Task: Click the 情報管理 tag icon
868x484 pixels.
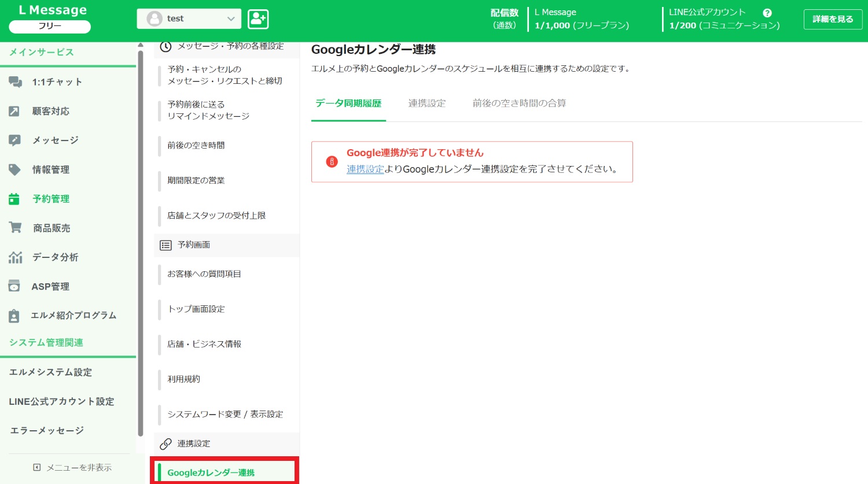Action: coord(14,169)
